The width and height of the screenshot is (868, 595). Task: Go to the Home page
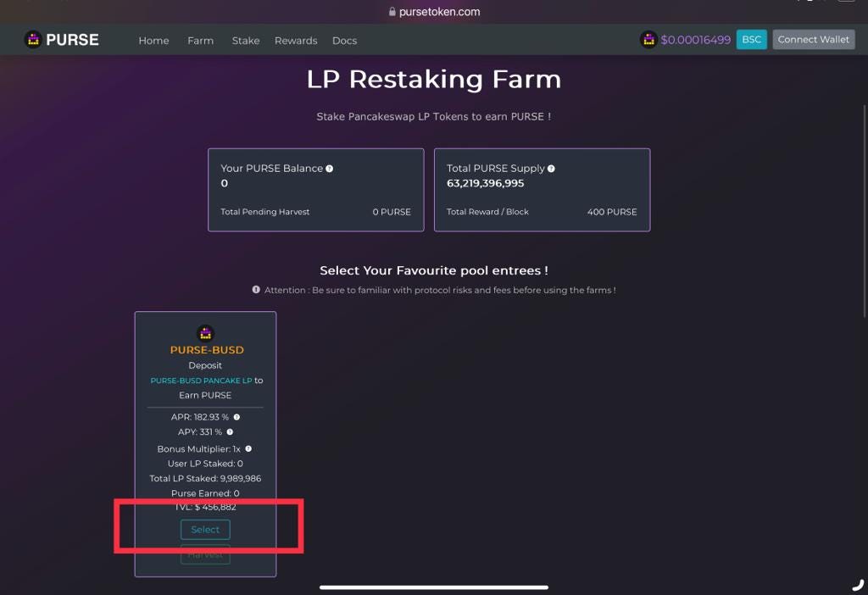tap(153, 41)
